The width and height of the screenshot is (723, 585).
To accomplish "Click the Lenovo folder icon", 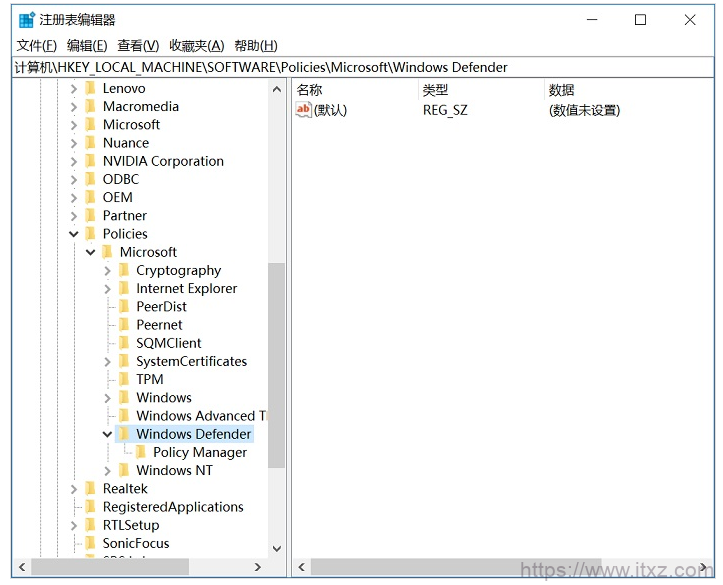I will pyautogui.click(x=91, y=88).
